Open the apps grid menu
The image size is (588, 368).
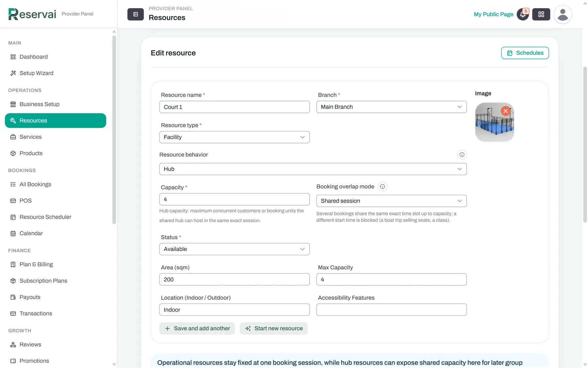click(541, 14)
